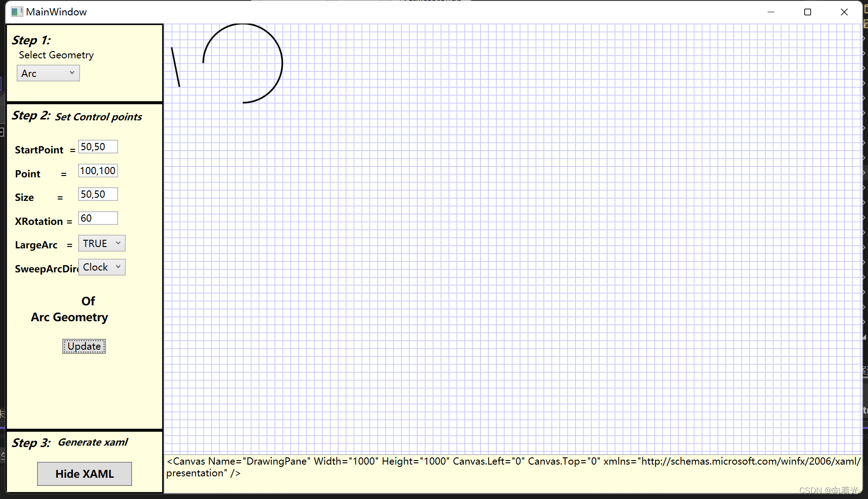Click the short diagonal line on the canvas
Screen dimensions: 868x499
pos(175,67)
